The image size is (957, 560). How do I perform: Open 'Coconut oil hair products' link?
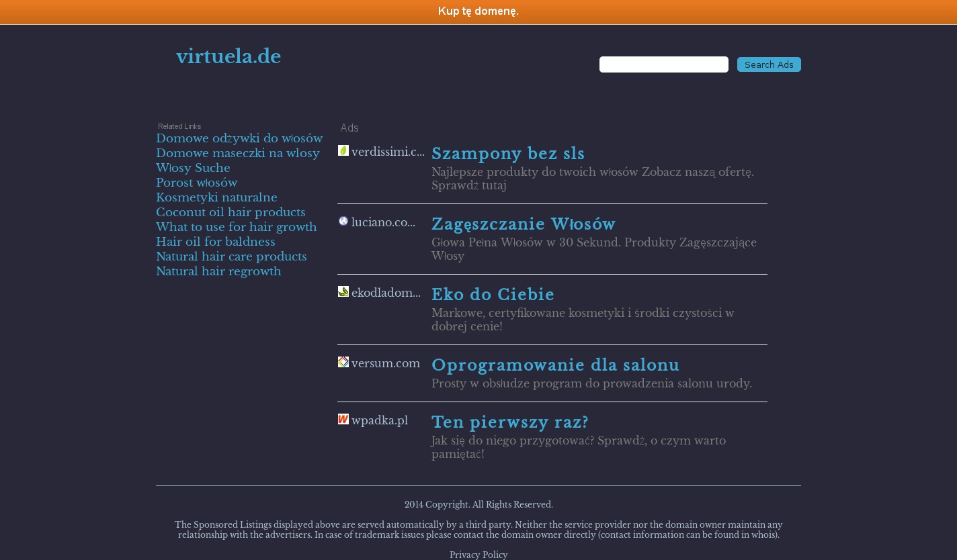[x=231, y=212]
